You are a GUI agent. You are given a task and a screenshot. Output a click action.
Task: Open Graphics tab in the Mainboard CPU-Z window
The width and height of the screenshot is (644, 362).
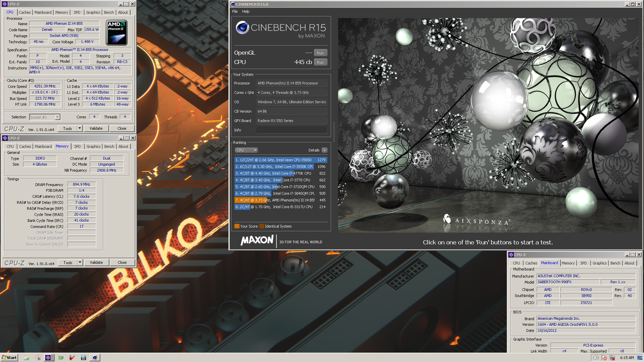coord(599,263)
